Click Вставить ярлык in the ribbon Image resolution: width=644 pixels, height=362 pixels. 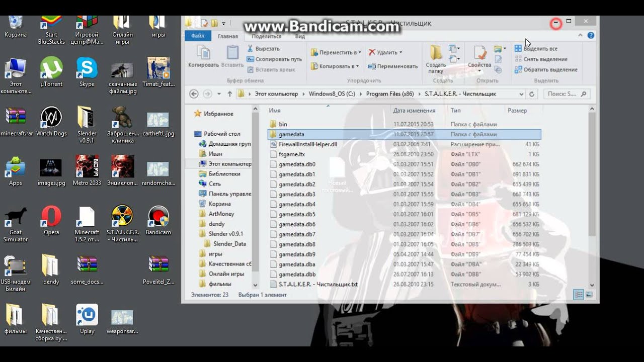271,70
